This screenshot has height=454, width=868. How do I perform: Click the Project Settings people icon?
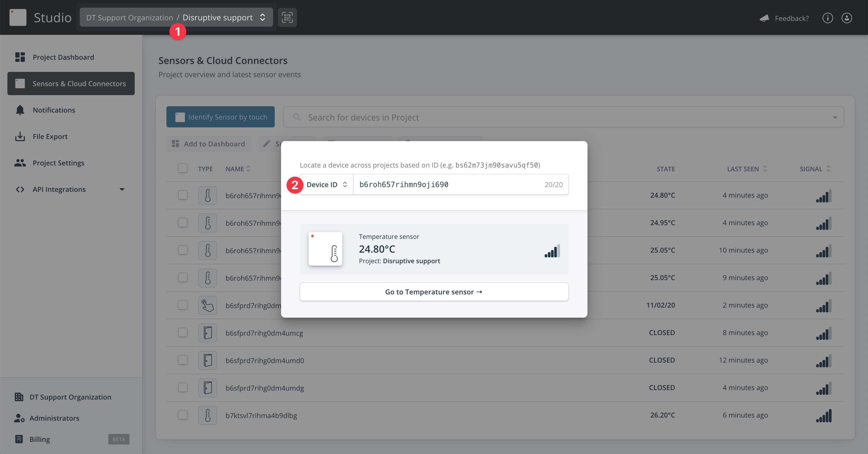point(20,163)
